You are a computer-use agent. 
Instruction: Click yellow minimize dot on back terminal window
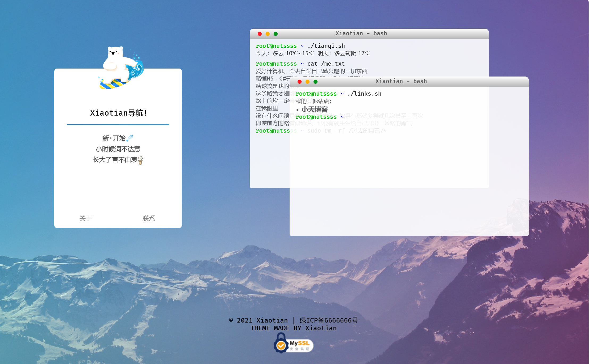click(268, 34)
